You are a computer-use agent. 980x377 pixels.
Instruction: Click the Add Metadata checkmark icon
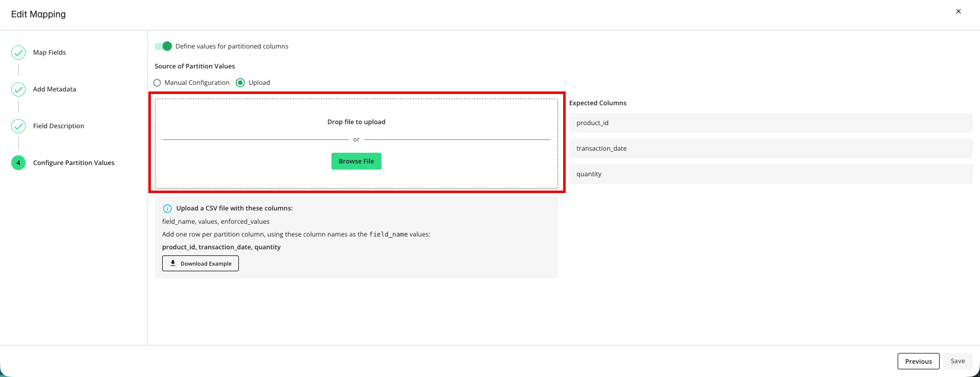coord(18,89)
